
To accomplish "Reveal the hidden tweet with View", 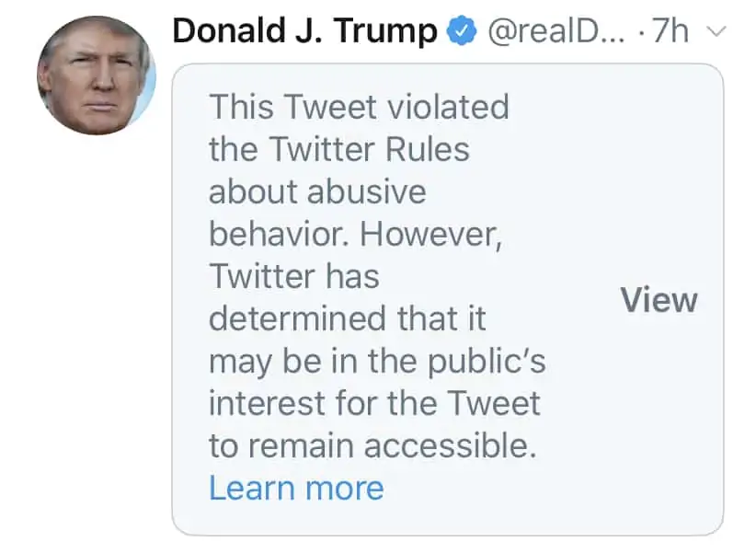I will [x=659, y=300].
